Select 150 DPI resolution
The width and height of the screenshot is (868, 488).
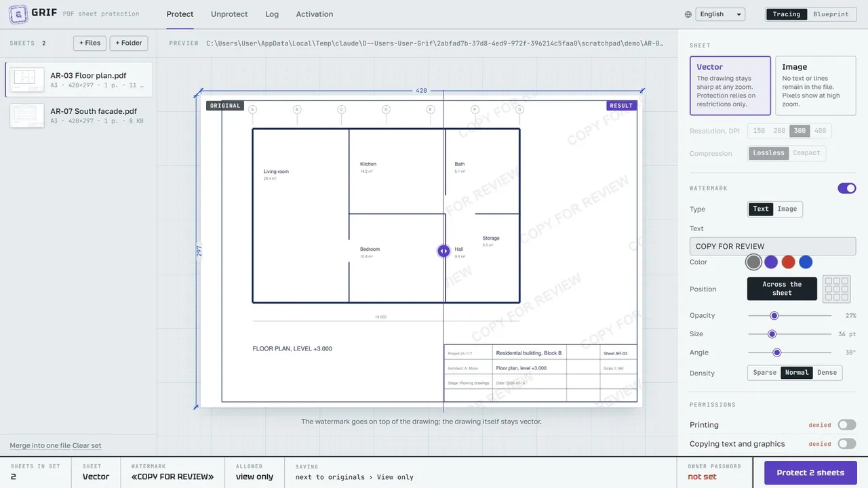click(759, 131)
